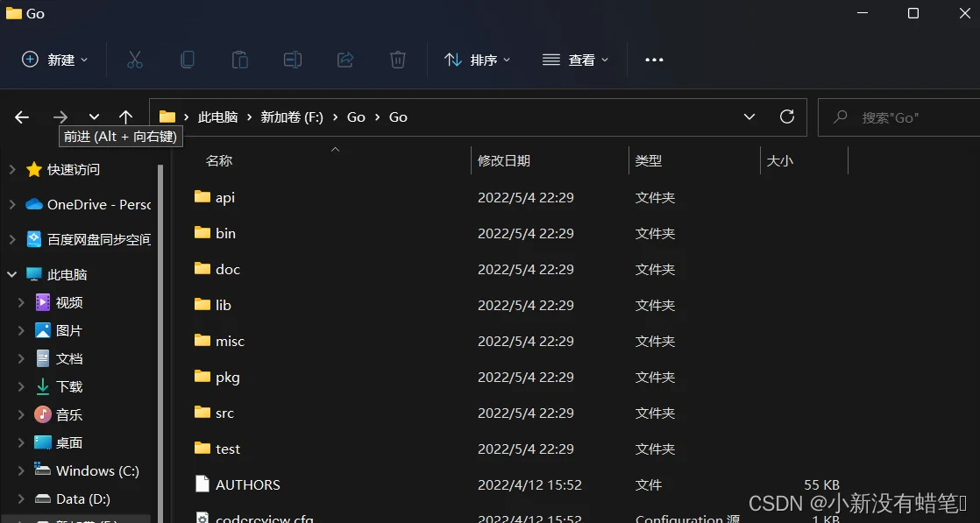Sort by 大小 column header

point(779,160)
